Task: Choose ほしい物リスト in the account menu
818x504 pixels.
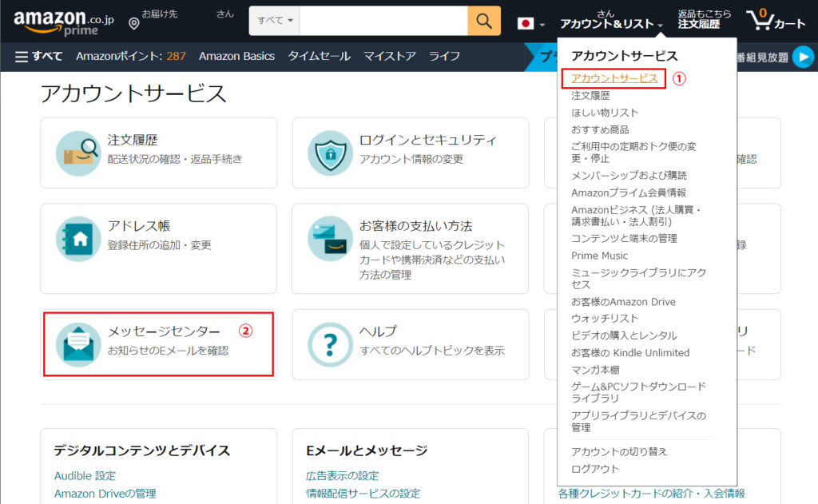Action: coord(605,113)
